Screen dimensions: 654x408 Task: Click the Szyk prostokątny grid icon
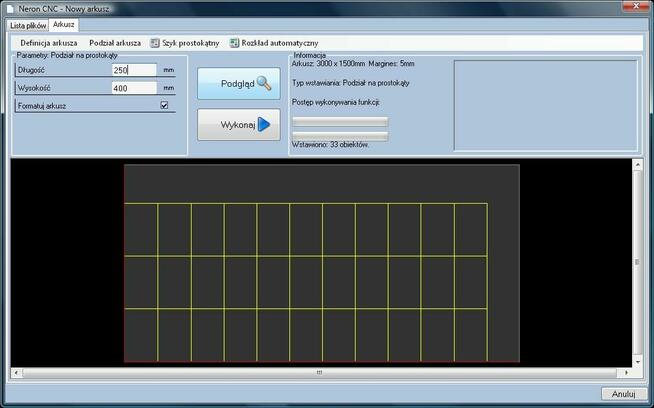pos(155,43)
